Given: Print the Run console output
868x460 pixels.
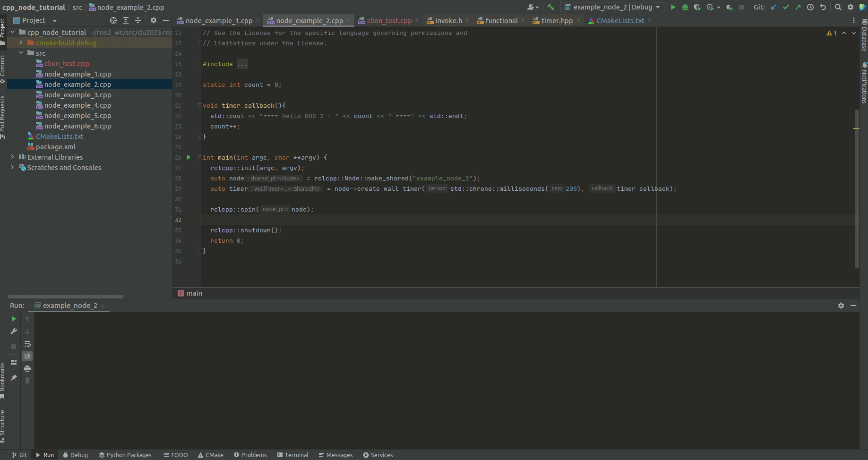Looking at the screenshot, I should click(27, 368).
